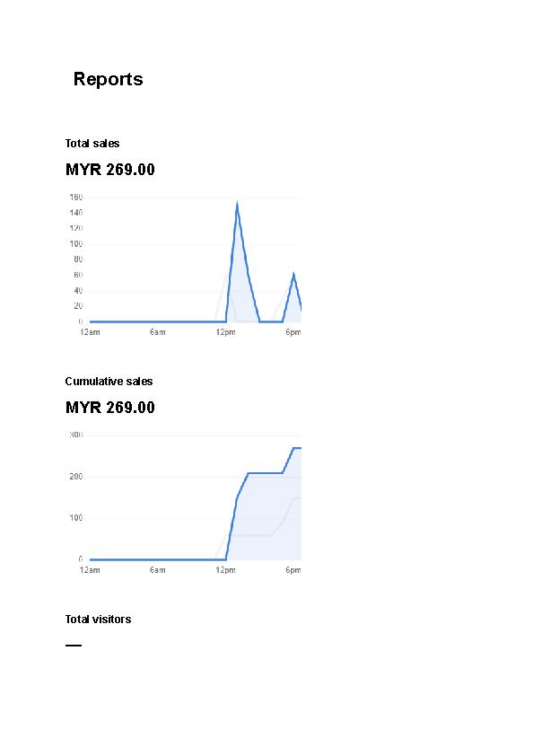Image resolution: width=533 pixels, height=756 pixels.
Task: Select 12am label on Total sales axis
Action: tap(90, 332)
